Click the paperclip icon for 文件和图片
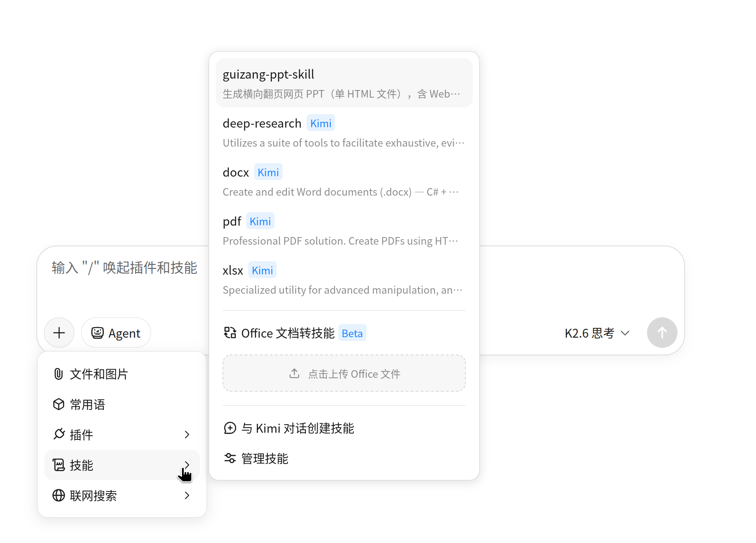This screenshot has width=756, height=543. 58,374
